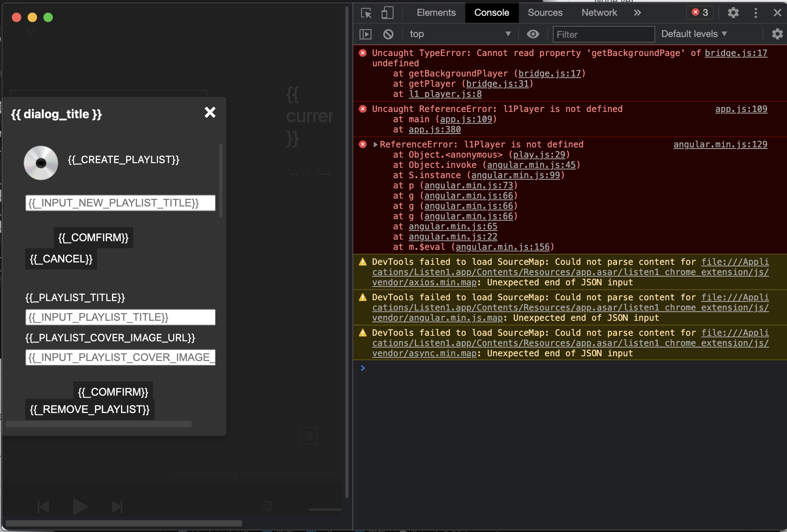The width and height of the screenshot is (787, 532).
Task: Open the play.js:29 link
Action: pos(539,155)
